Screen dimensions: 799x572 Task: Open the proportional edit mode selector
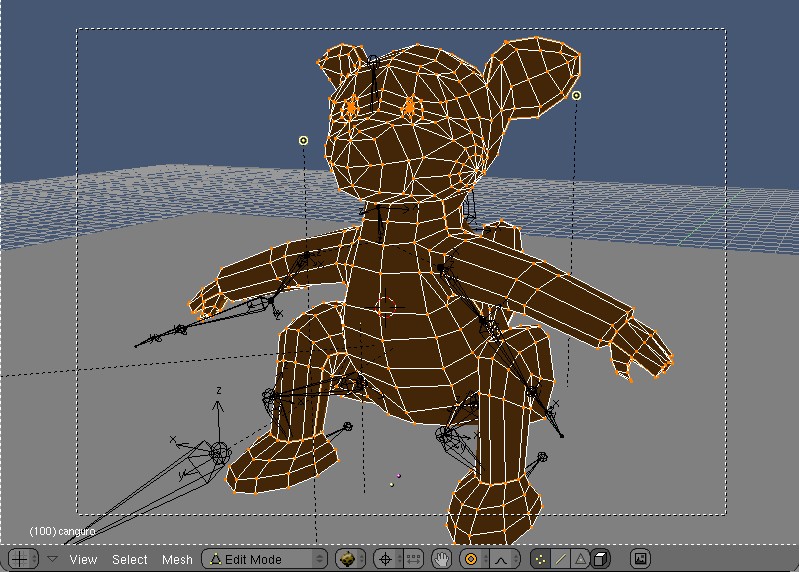pyautogui.click(x=474, y=559)
